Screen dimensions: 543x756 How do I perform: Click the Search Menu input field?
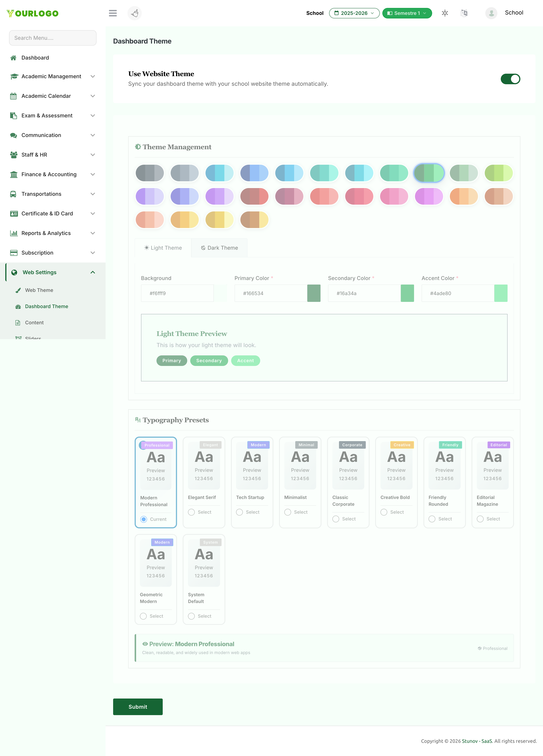pyautogui.click(x=53, y=38)
